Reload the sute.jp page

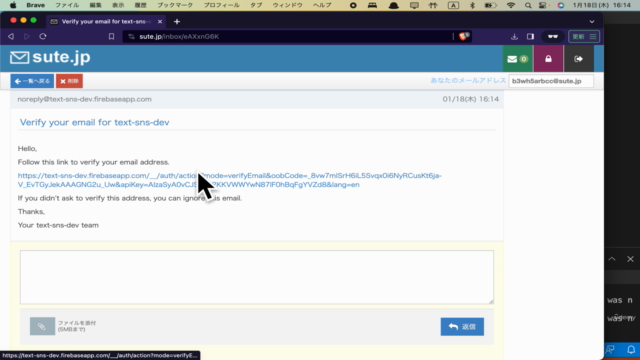coord(43,37)
